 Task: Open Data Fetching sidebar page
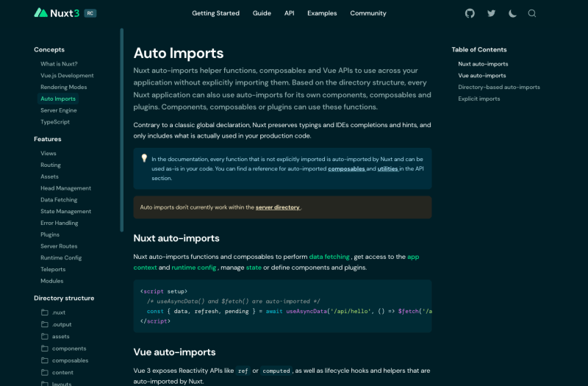click(59, 199)
